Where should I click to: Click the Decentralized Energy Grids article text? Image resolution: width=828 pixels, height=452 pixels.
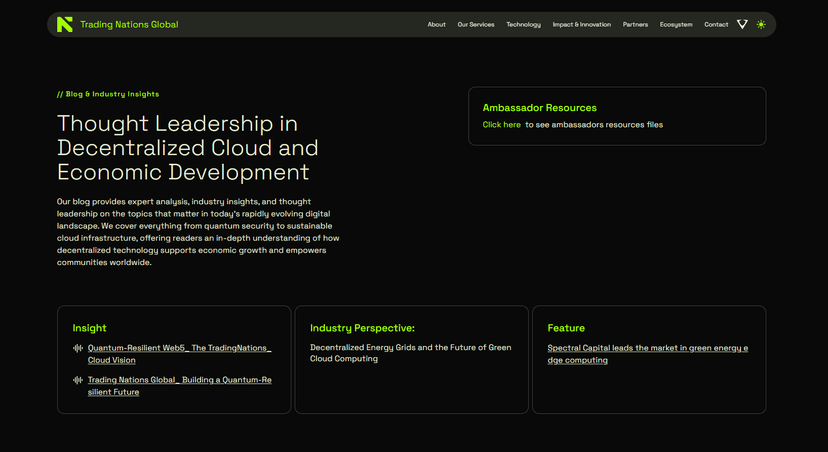pos(410,353)
